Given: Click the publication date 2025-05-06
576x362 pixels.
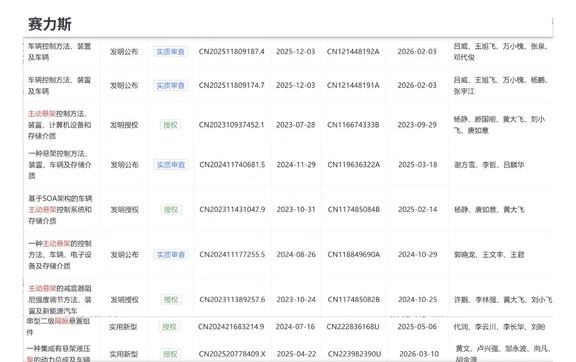Looking at the screenshot, I should click(x=417, y=327).
